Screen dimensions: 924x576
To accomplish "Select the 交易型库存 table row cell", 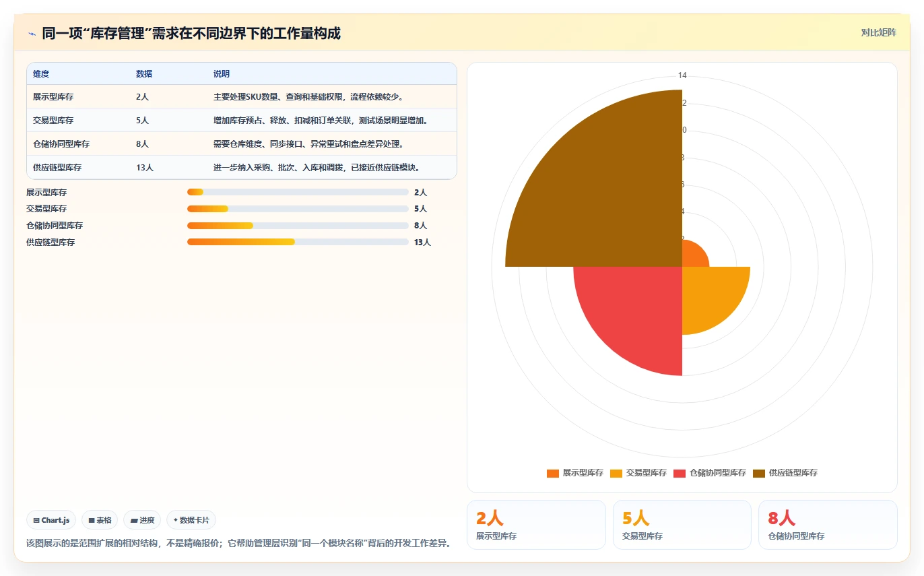I will (x=53, y=121).
